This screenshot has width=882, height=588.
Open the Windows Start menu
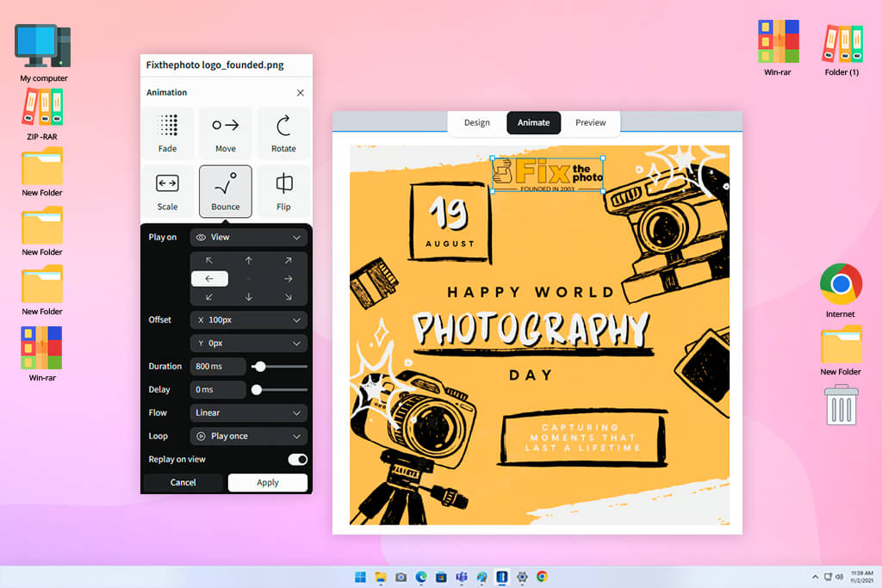pos(361,577)
